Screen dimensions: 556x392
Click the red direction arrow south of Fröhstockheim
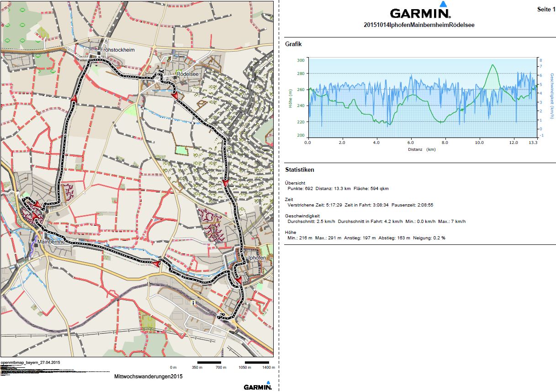coord(74,98)
